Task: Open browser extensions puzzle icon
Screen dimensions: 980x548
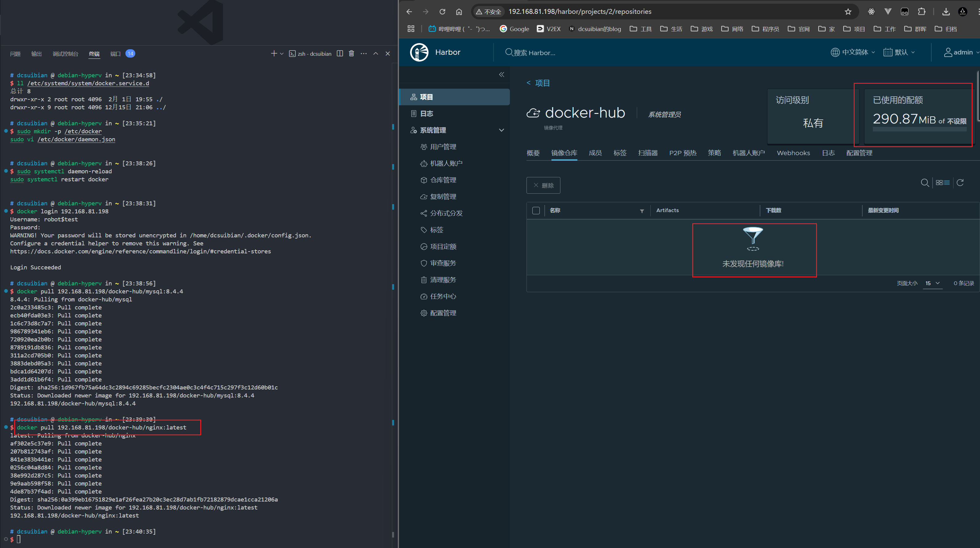Action: point(921,12)
